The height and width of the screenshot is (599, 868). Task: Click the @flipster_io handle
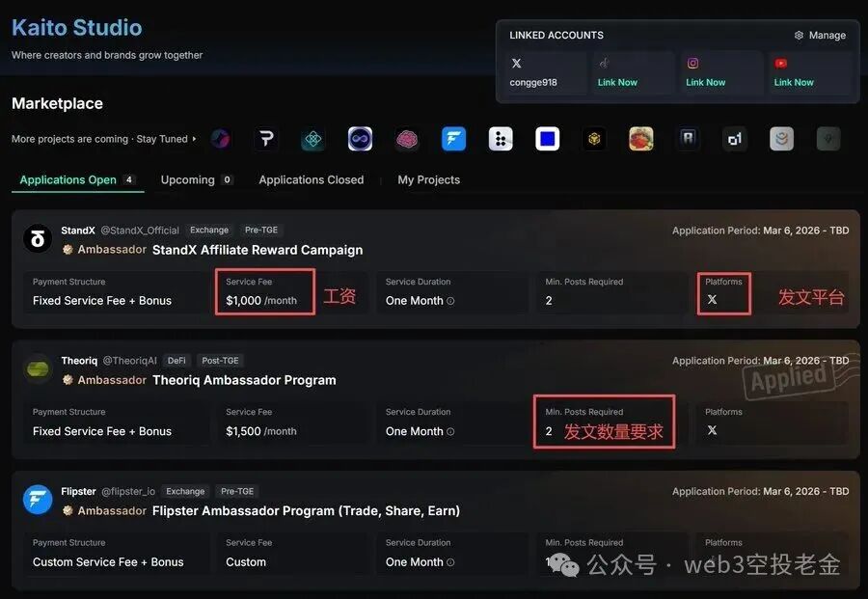(x=128, y=491)
